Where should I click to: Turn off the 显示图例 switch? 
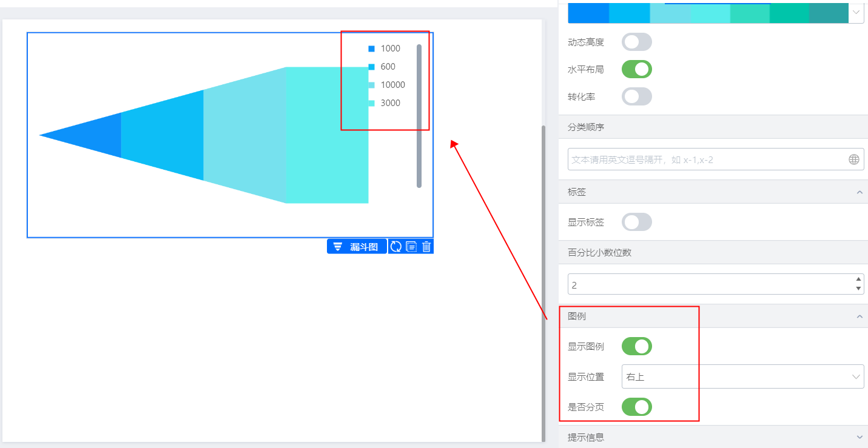coord(637,346)
